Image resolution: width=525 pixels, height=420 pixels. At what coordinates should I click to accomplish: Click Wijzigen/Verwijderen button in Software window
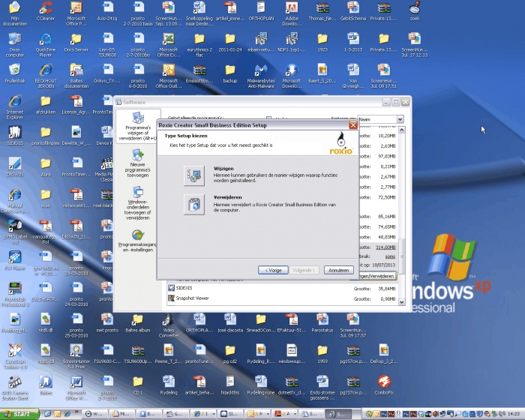376,276
